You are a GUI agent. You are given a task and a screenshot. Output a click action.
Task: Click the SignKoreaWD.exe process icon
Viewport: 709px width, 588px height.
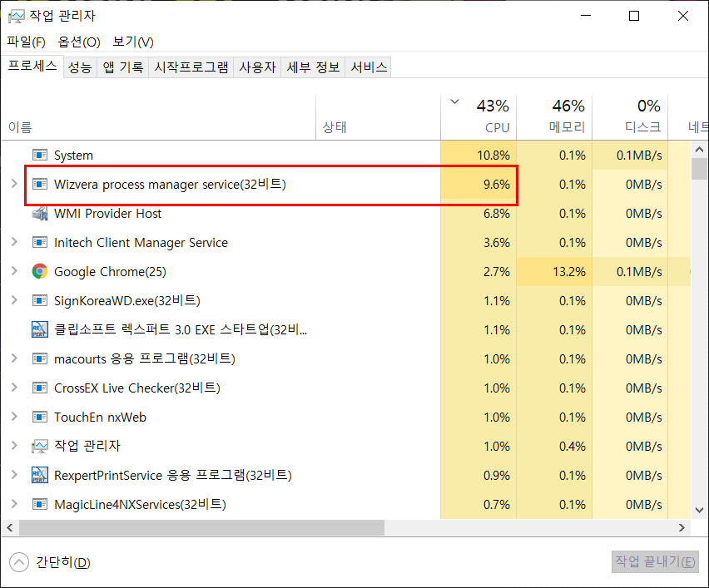coord(40,300)
